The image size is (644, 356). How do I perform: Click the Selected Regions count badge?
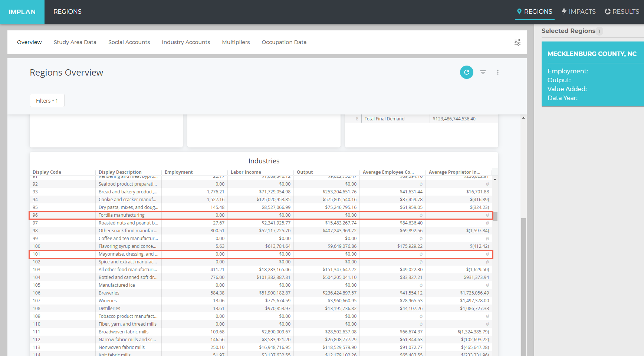(599, 31)
